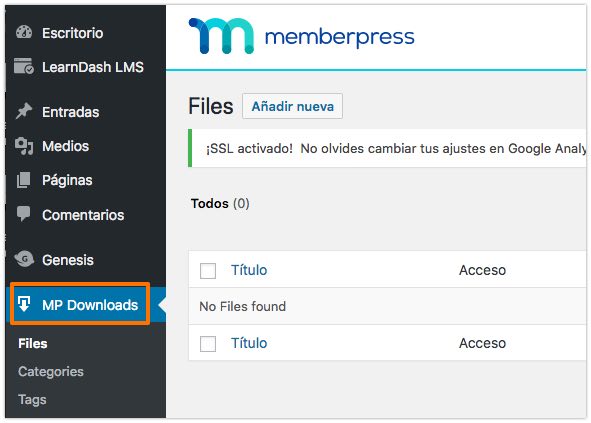Open the Tags submenu item
Image resolution: width=591 pixels, height=423 pixels.
pyautogui.click(x=32, y=400)
